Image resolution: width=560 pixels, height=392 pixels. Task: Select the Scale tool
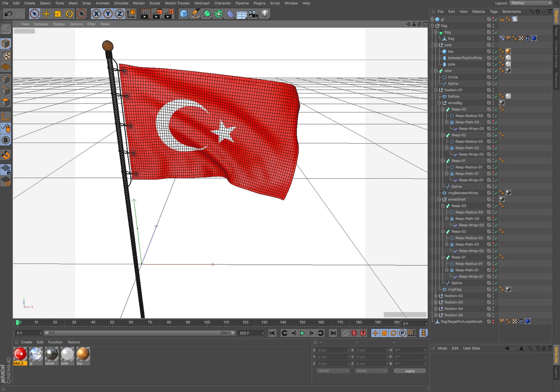tap(58, 14)
